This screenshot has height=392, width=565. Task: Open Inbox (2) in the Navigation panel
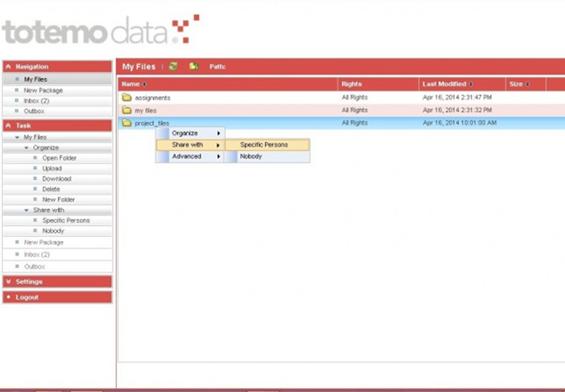click(36, 101)
